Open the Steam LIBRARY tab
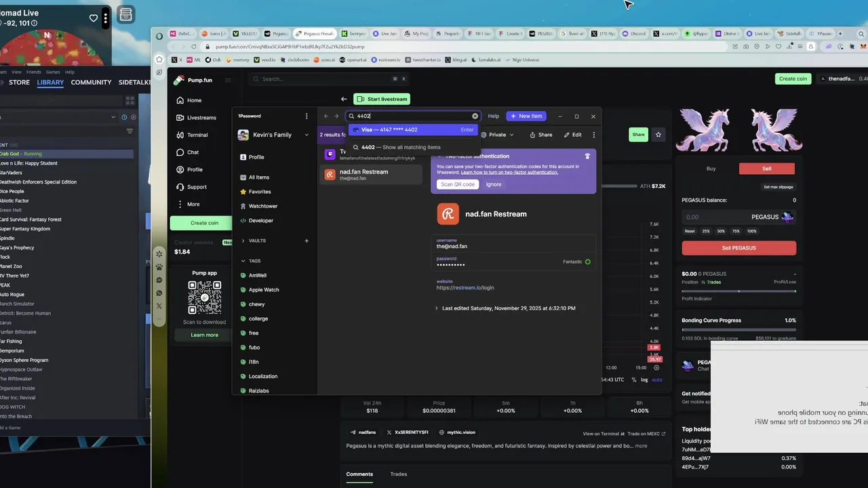Viewport: 868px width, 488px height. [50, 83]
